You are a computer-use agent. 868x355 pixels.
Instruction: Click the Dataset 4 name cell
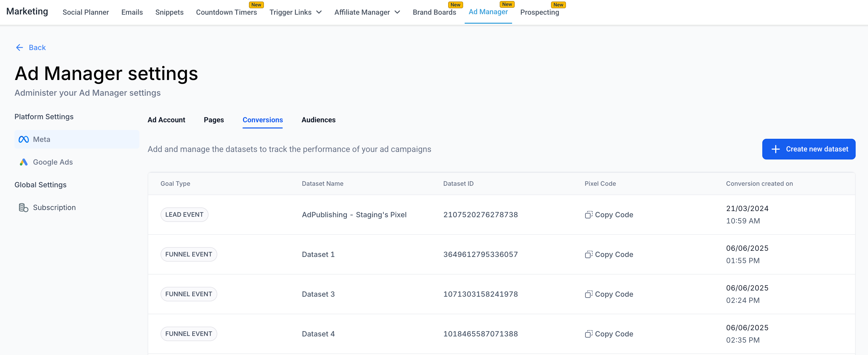tap(318, 334)
